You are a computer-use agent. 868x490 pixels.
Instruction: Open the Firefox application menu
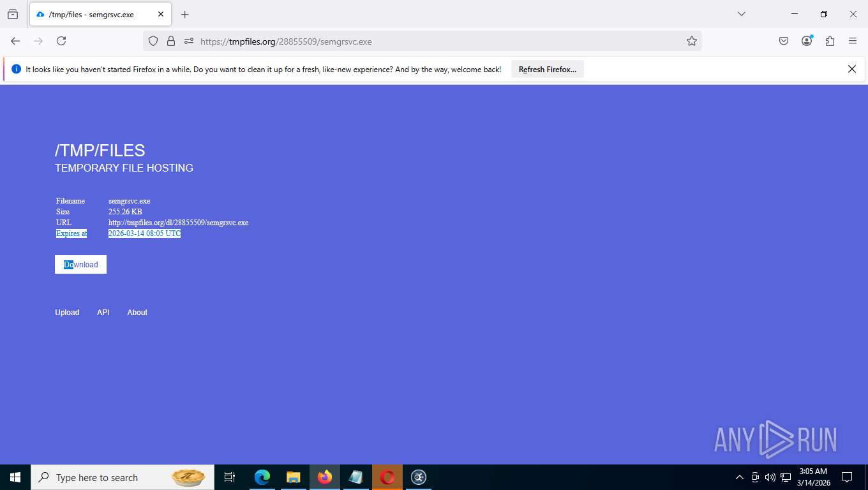pyautogui.click(x=853, y=41)
